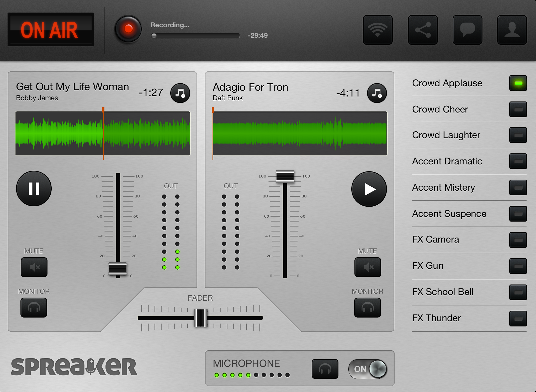Select the Accent Dramatic label
This screenshot has width=536, height=392.
[447, 161]
